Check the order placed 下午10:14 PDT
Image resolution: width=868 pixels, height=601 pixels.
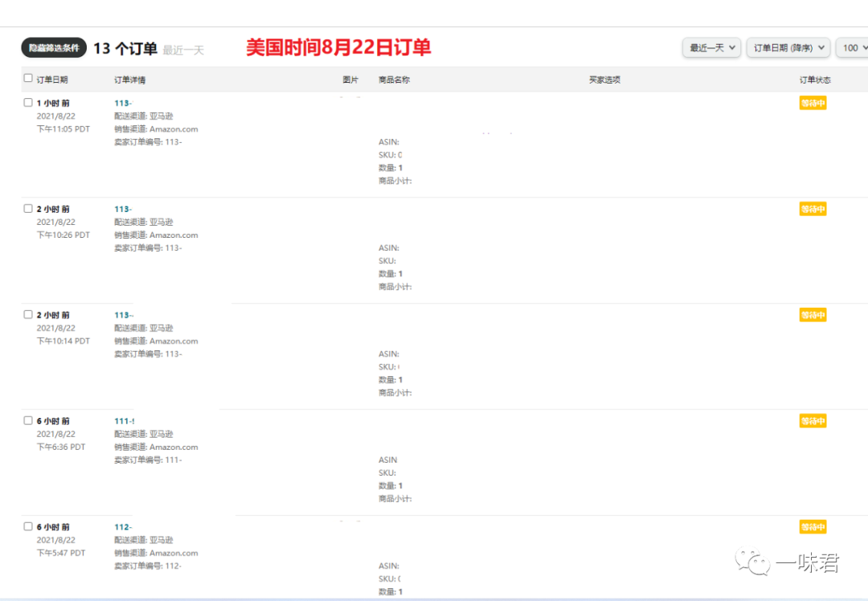(28, 314)
